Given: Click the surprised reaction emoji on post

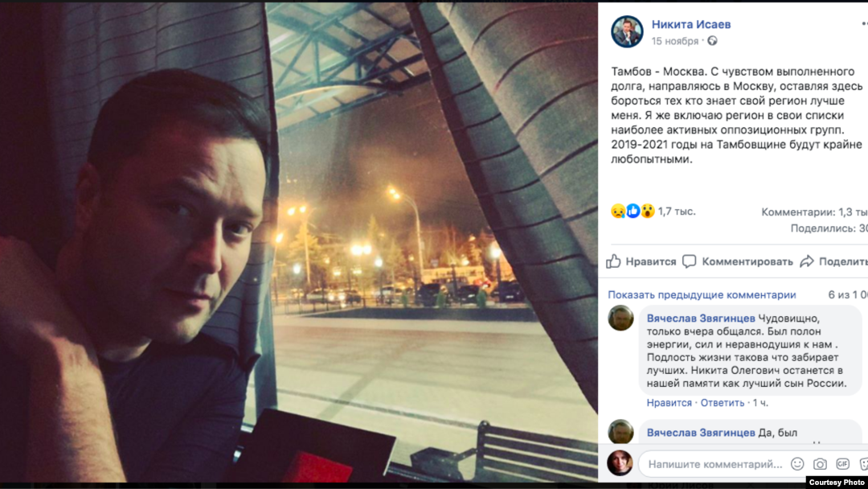Looking at the screenshot, I should [648, 212].
